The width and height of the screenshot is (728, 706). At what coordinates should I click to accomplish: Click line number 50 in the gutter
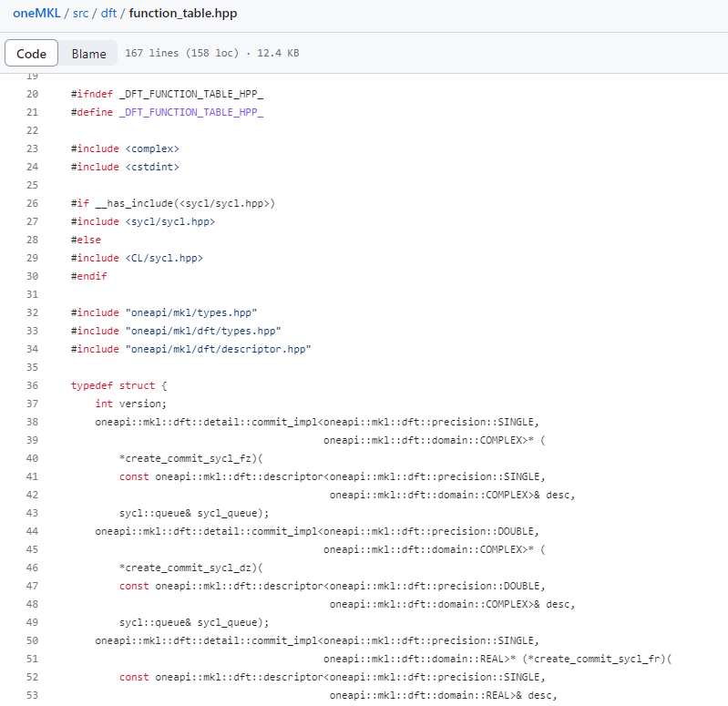(33, 640)
